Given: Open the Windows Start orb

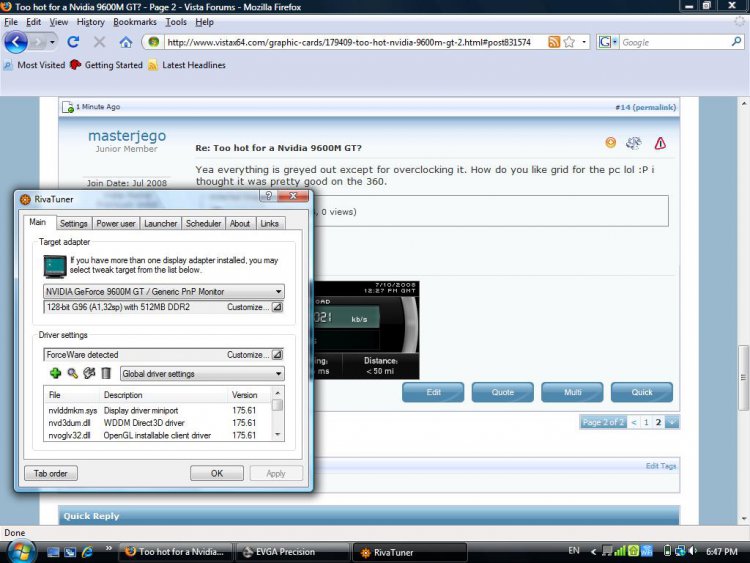Looking at the screenshot, I should click(x=21, y=552).
